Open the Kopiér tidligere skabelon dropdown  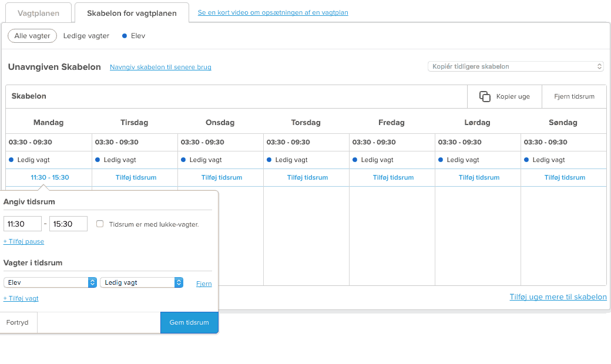point(515,66)
